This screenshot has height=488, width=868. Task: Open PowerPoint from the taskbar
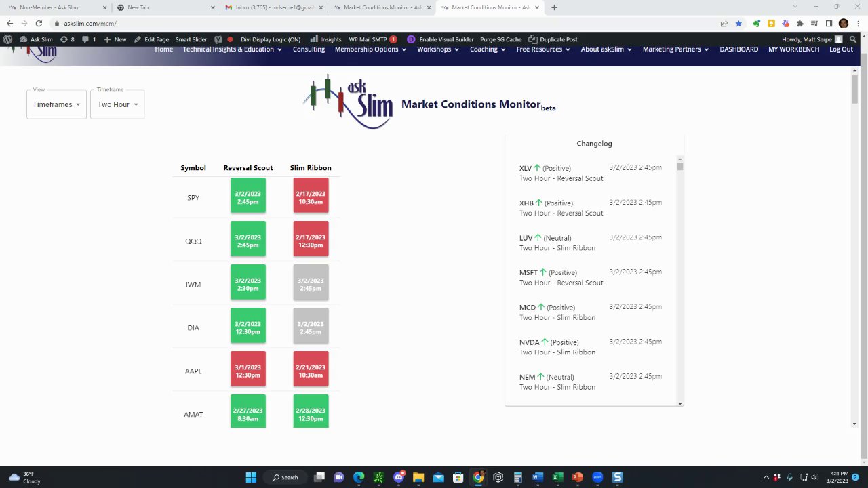pos(577,477)
